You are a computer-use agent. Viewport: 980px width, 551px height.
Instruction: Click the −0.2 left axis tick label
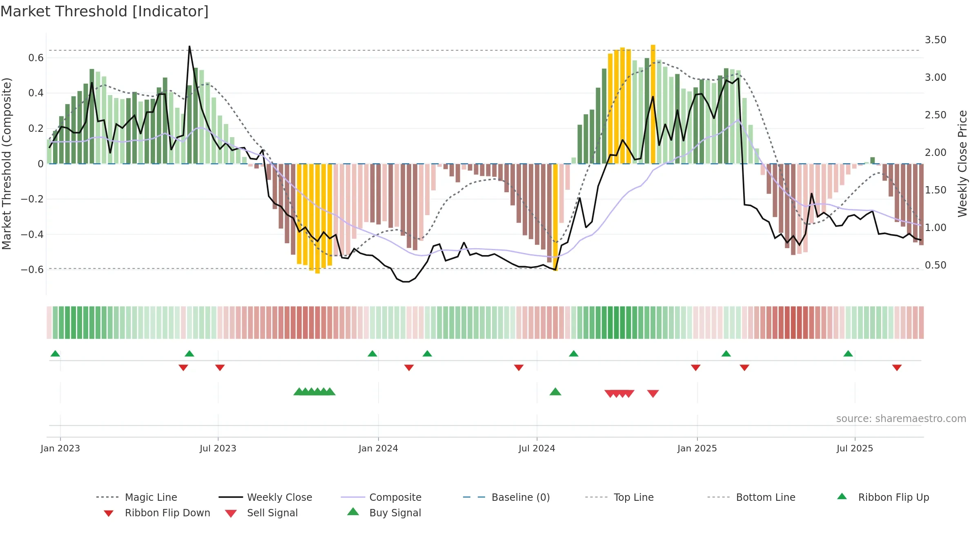click(x=32, y=199)
